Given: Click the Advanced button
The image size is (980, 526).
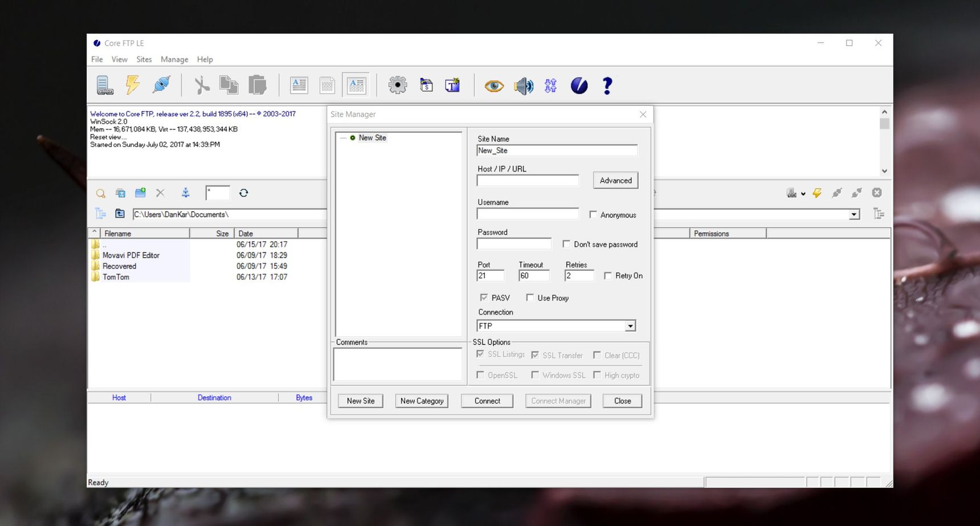Looking at the screenshot, I should (615, 180).
